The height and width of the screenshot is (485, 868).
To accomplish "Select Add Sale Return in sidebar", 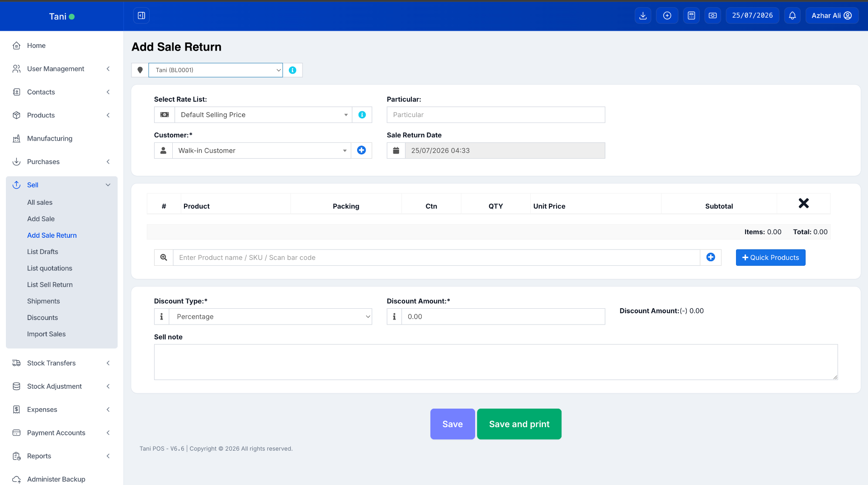I will click(x=52, y=235).
